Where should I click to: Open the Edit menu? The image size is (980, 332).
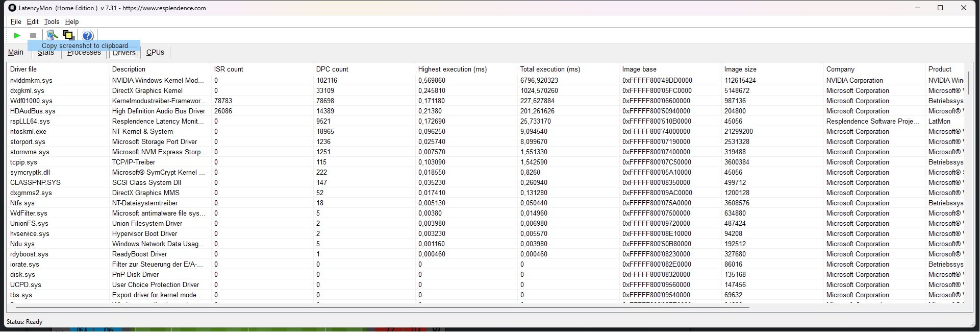coord(33,21)
